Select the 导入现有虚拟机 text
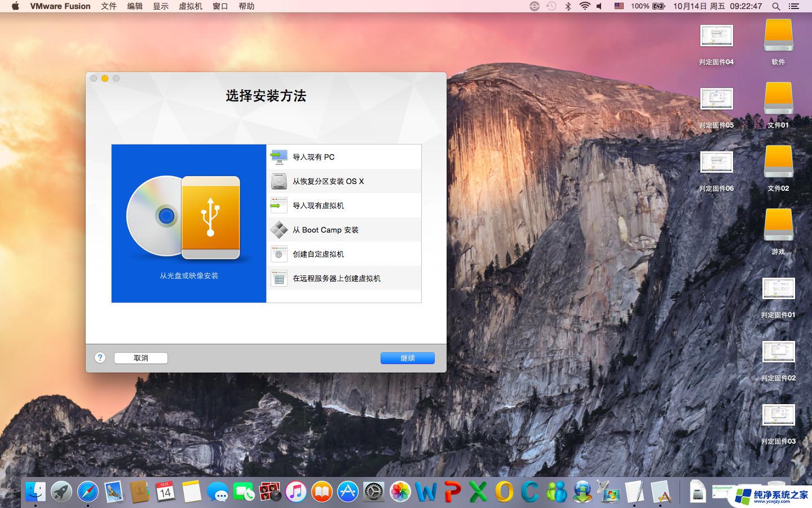Screen dimensions: 812x508 tap(318, 205)
